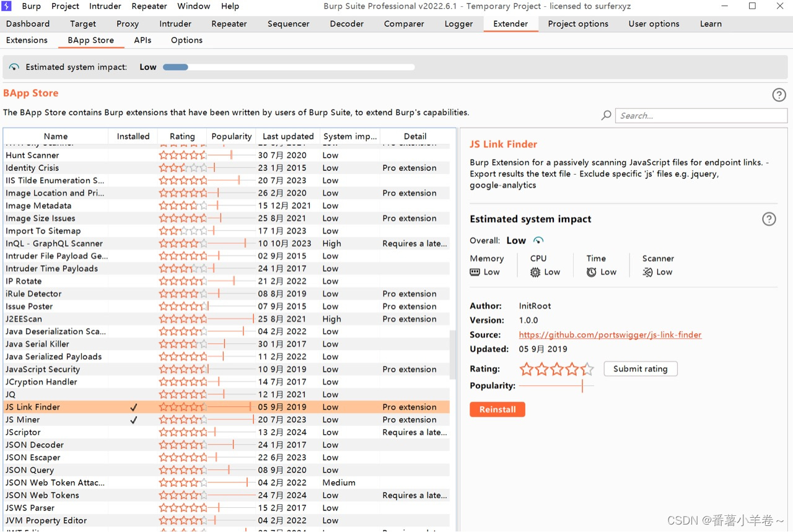
Task: Open the Window menu
Action: coord(194,6)
